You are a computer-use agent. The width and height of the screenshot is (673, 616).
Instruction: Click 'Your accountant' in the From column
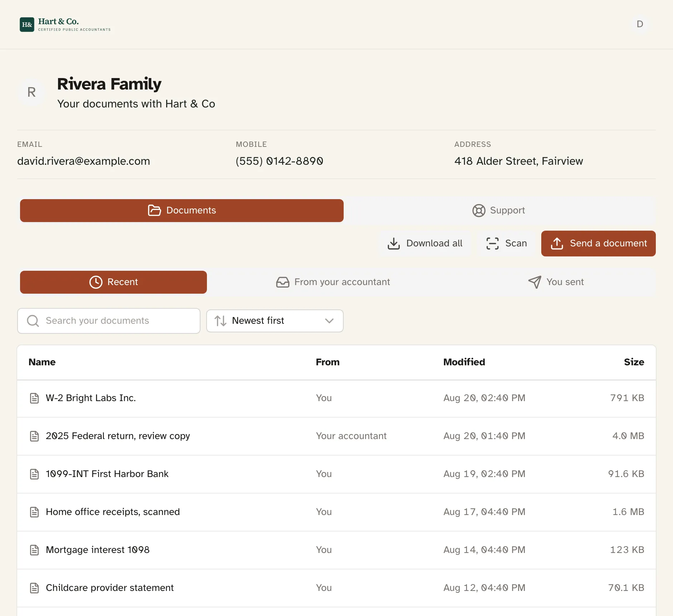click(x=351, y=436)
